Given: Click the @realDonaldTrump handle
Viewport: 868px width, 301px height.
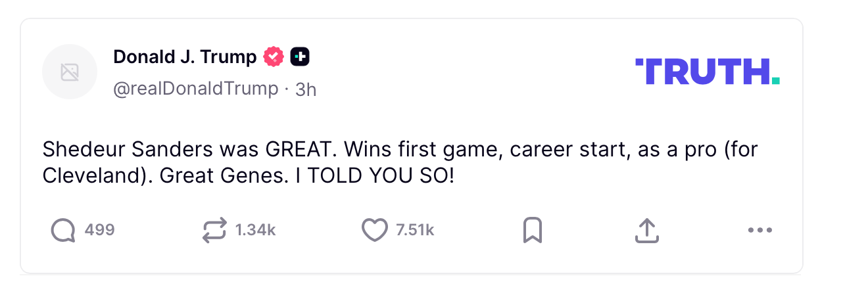Looking at the screenshot, I should 195,88.
